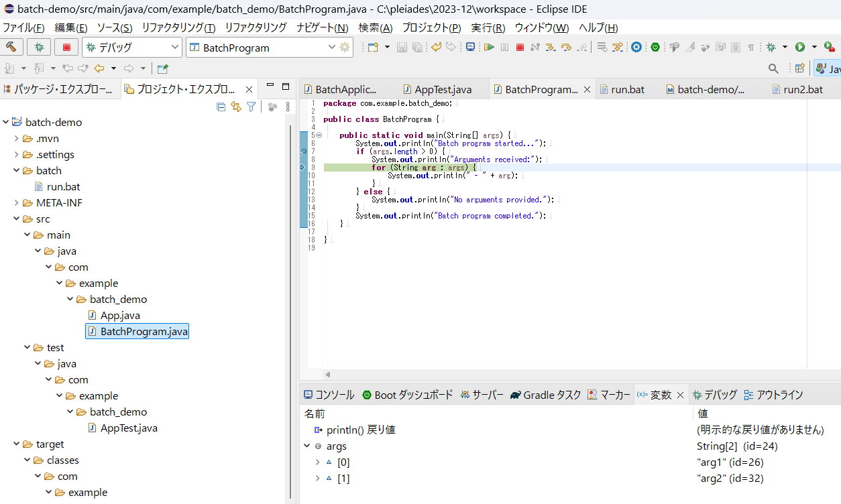
Task: Select BatchProgram.java in the Project Explorer
Action: coord(137,331)
